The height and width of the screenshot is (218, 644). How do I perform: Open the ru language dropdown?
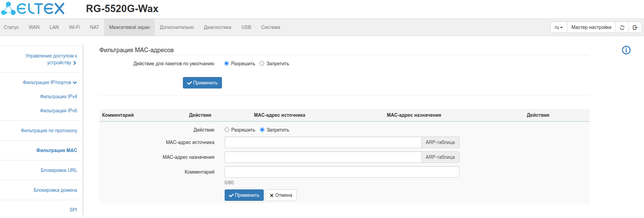[558, 28]
